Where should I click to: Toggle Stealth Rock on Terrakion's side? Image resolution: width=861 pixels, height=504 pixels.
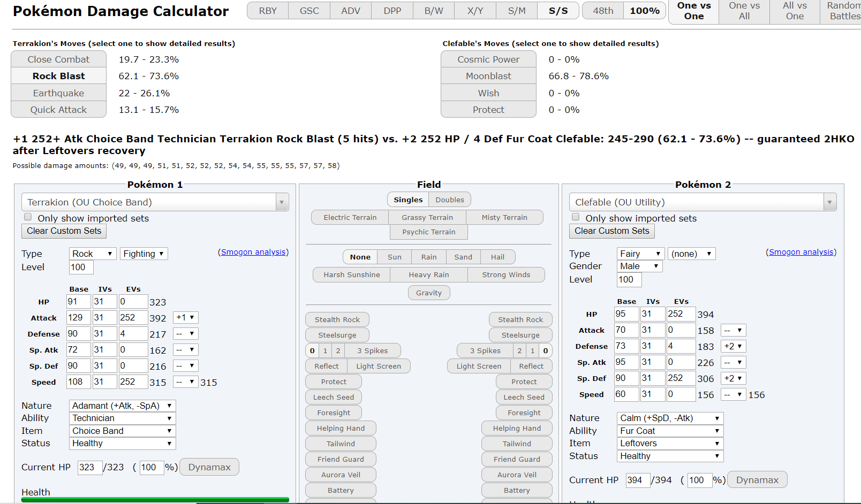[x=337, y=319]
